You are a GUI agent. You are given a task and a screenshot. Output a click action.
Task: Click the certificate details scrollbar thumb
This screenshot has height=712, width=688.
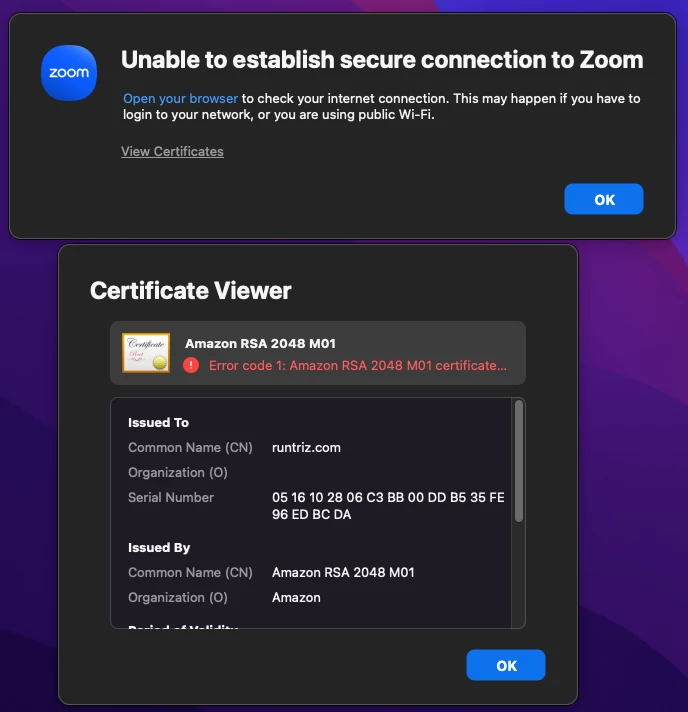tap(519, 461)
